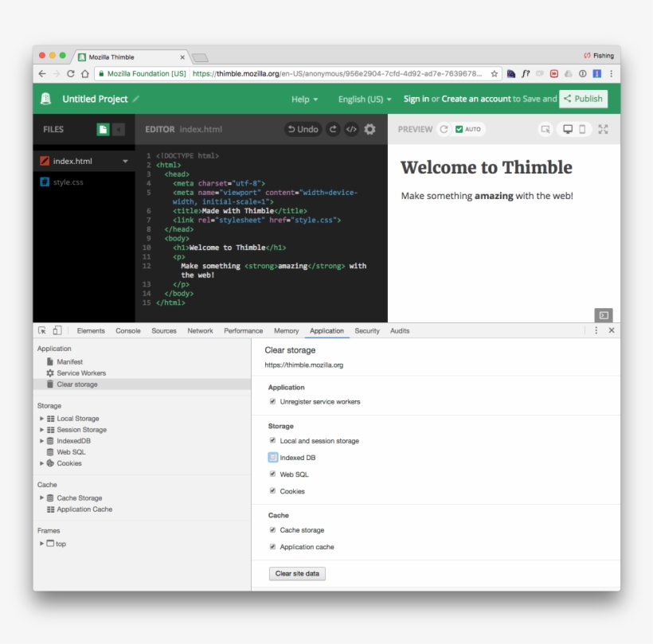Check the Indexed DB checkbox
The width and height of the screenshot is (653, 644).
[x=273, y=458]
